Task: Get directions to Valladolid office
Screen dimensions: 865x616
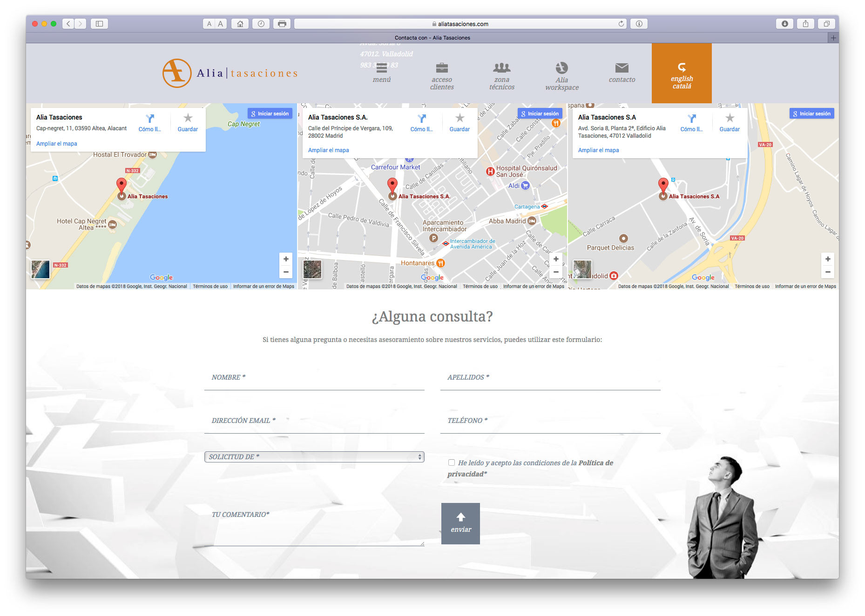Action: click(x=692, y=123)
